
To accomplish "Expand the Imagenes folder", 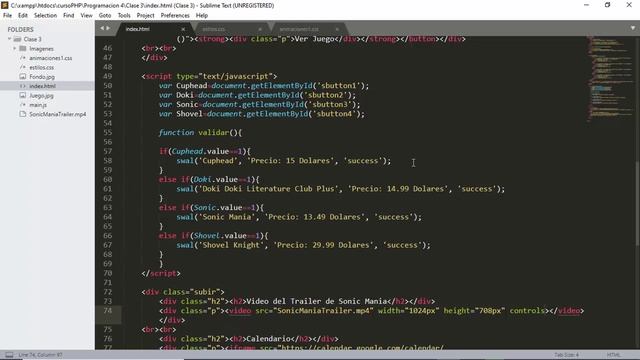I will 15,49.
